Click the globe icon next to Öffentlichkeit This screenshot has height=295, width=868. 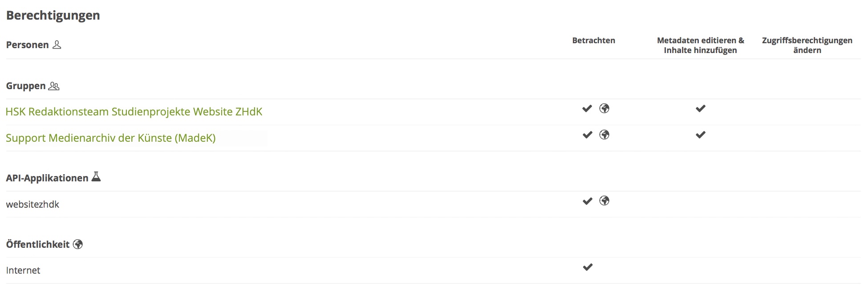78,244
